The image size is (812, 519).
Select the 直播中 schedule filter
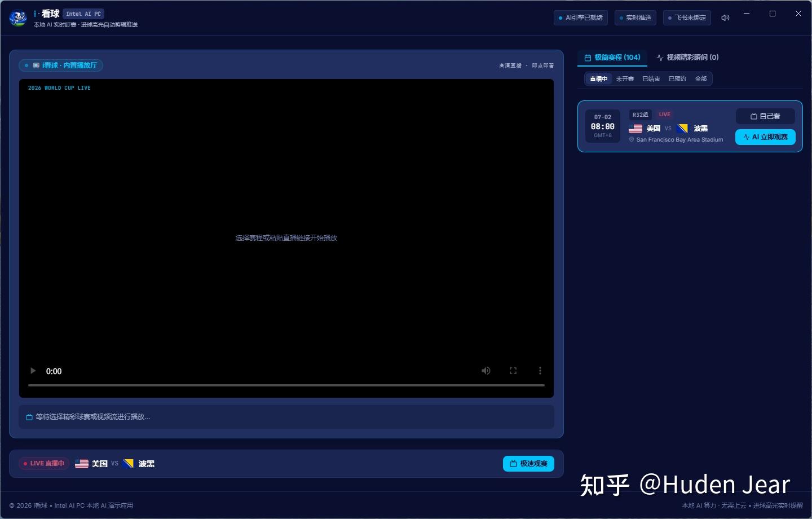pyautogui.click(x=598, y=79)
